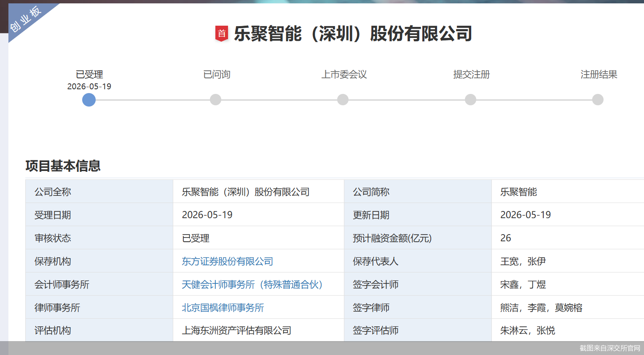Viewport: 644px width, 355px height.
Task: Click the 乐聚智能 short name value
Action: click(519, 192)
